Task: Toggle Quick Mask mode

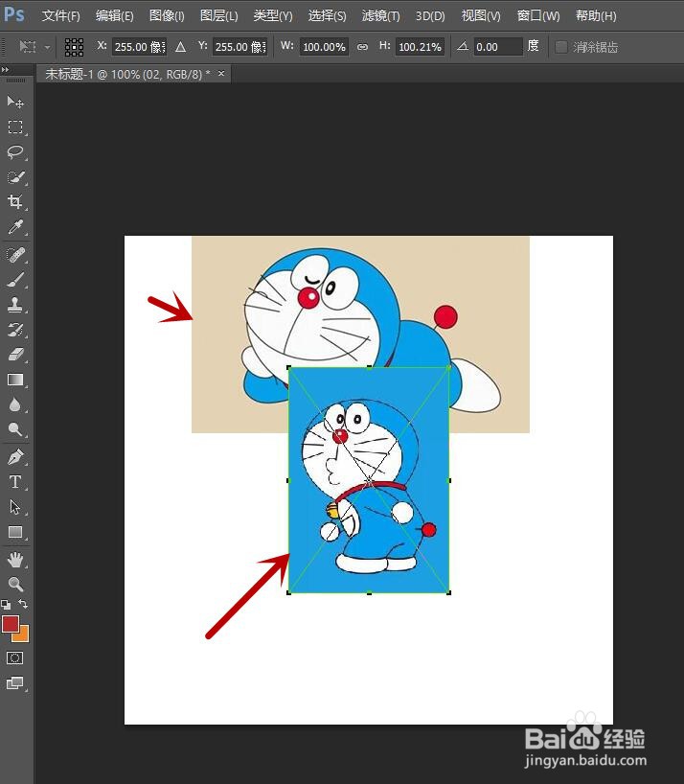Action: pyautogui.click(x=15, y=658)
